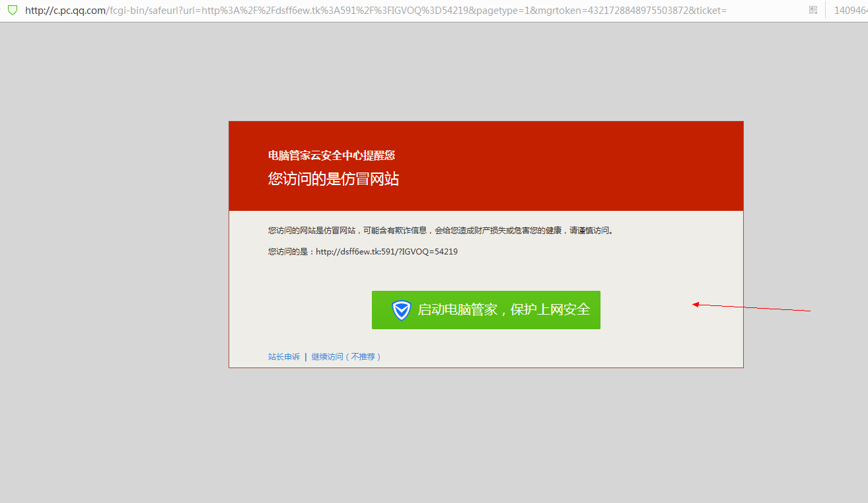
Task: Click the green 启动电脑管家 button
Action: (486, 309)
